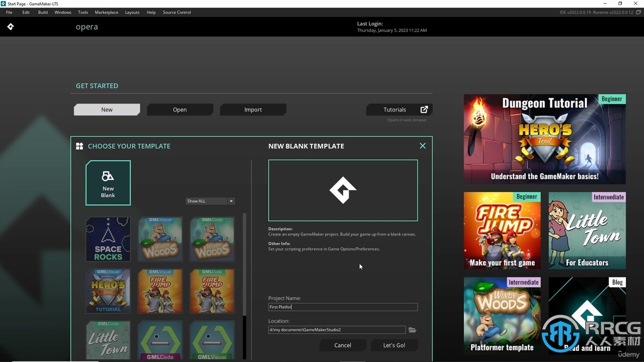Screen dimensions: 644x362
Task: Click the Project Name input field
Action: click(343, 307)
